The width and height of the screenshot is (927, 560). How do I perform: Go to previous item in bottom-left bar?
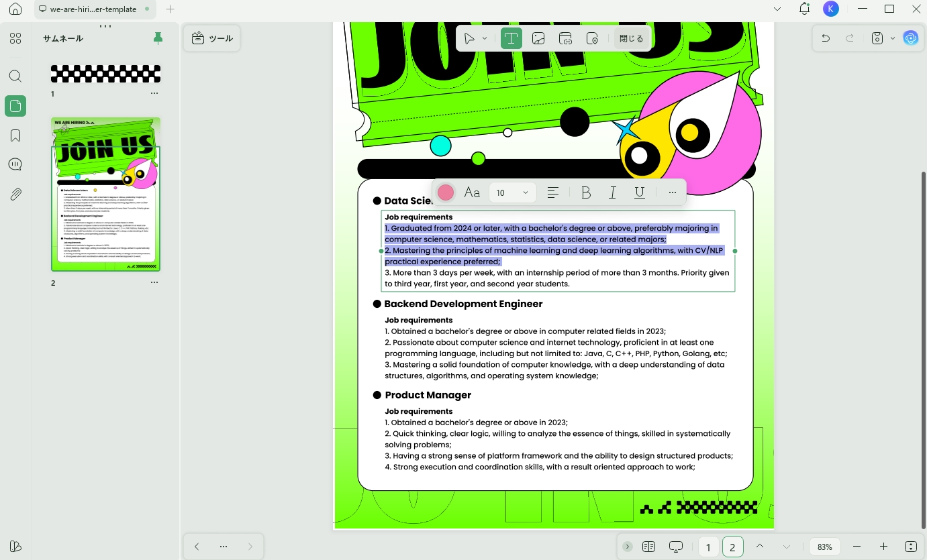point(197,547)
